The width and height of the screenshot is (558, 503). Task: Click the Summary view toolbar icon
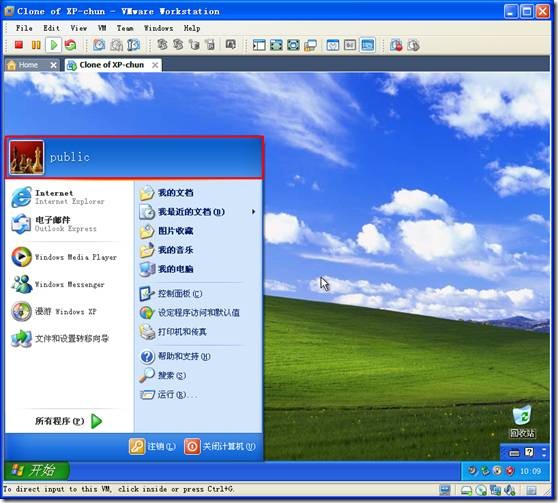tap(333, 45)
